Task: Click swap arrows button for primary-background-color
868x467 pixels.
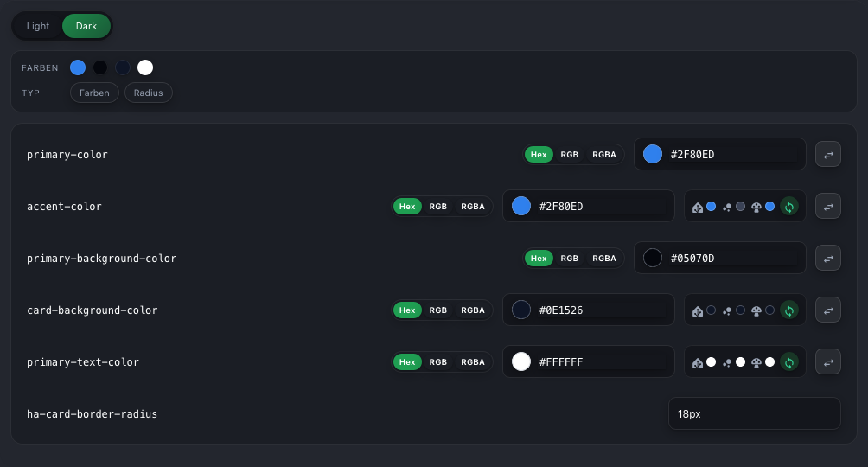Action: [828, 259]
